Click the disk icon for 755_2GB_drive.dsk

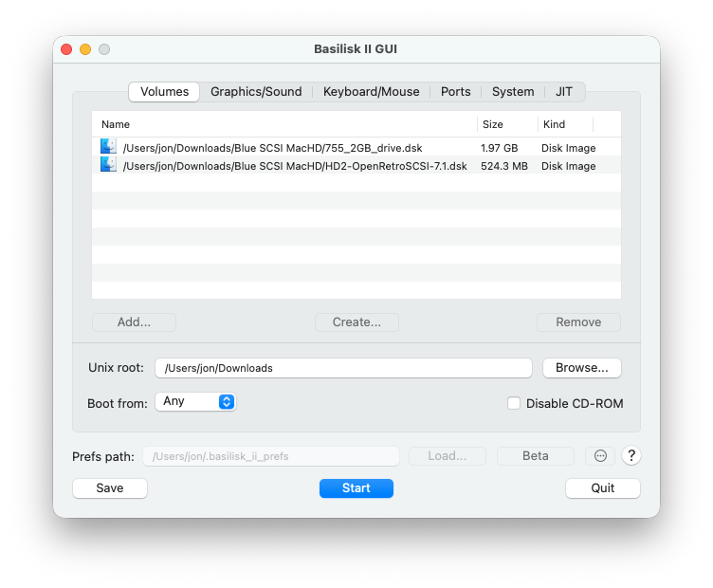click(108, 146)
